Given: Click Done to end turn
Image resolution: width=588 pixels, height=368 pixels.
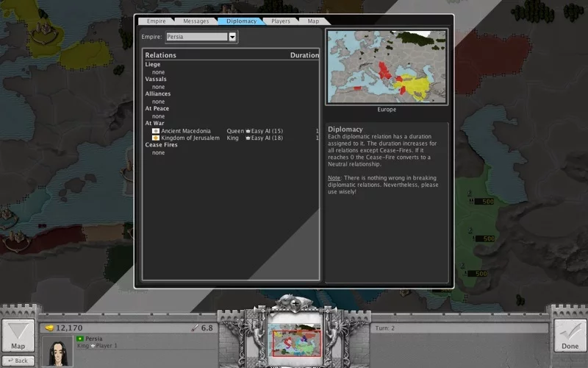Looking at the screenshot, I should 570,336.
